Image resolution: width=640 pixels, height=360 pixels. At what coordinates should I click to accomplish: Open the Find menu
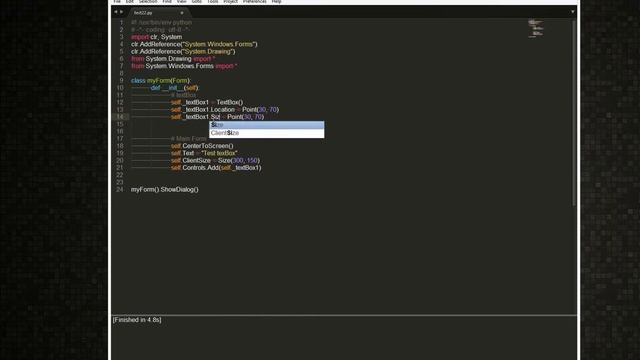167,2
